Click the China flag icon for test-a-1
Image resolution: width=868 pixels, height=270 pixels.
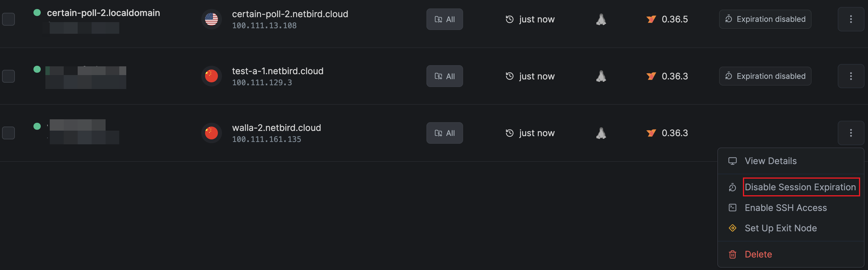point(211,76)
